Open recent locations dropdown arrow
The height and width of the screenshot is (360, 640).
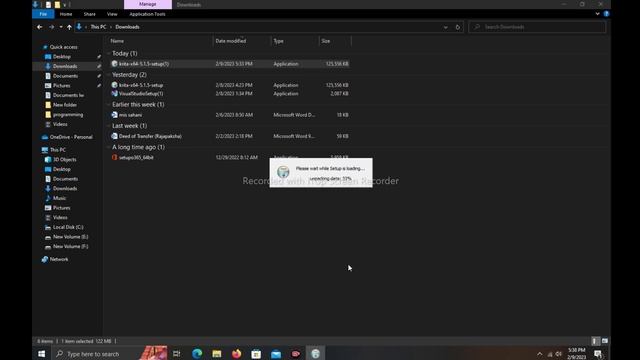61,27
